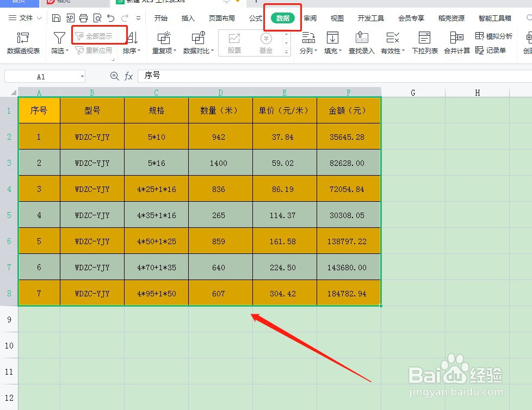Expand the 数据对比 dropdown arrow
Image resolution: width=532 pixels, height=410 pixels.
pyautogui.click(x=212, y=51)
